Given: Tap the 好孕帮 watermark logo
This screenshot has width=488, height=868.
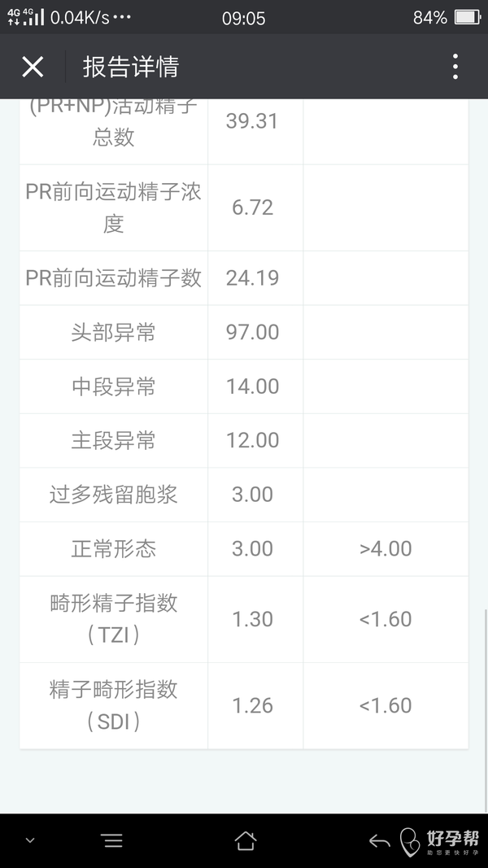Looking at the screenshot, I should [x=440, y=841].
